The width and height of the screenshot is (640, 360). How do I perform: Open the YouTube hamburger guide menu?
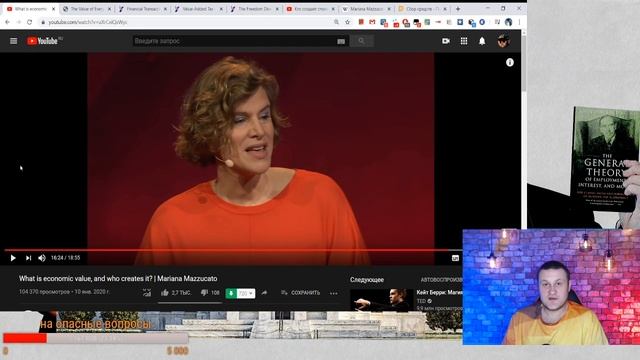click(x=13, y=41)
